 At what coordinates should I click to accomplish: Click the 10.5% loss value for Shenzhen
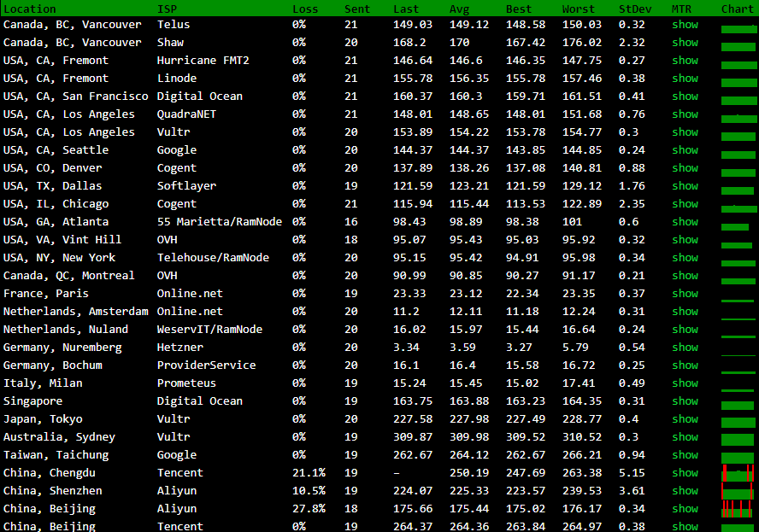tap(309, 490)
